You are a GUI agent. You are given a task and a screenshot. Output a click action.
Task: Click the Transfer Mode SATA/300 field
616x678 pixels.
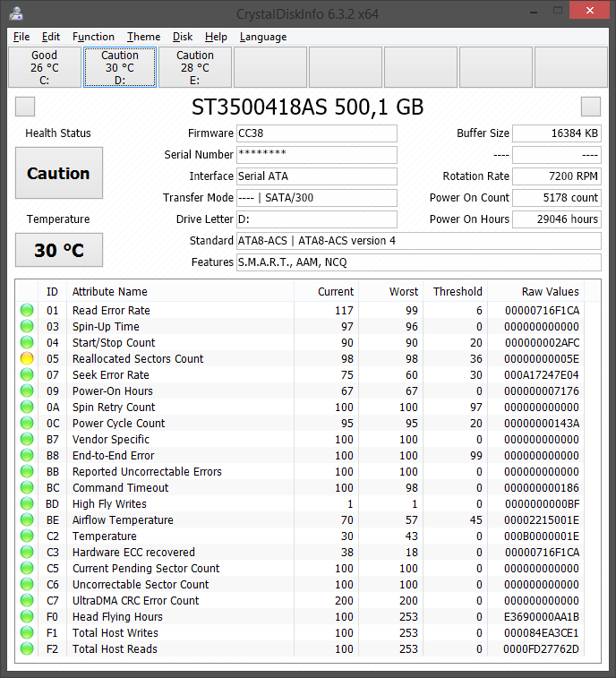coord(316,198)
